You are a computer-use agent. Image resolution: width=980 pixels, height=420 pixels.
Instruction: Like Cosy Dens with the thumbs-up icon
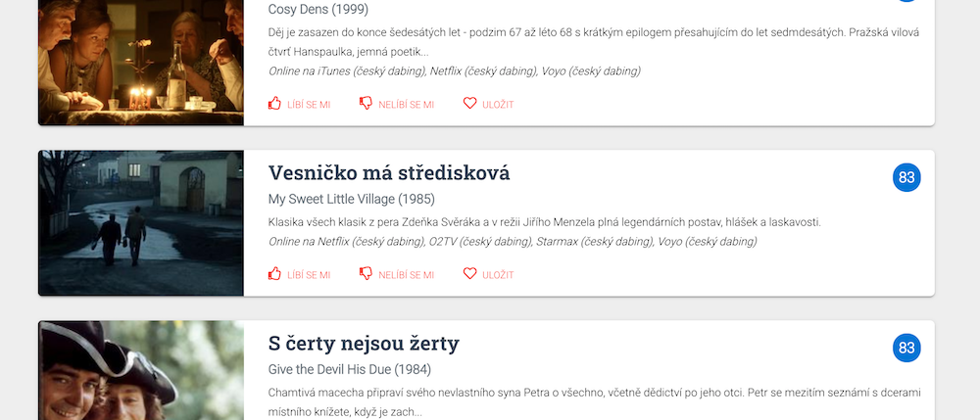coord(274,104)
